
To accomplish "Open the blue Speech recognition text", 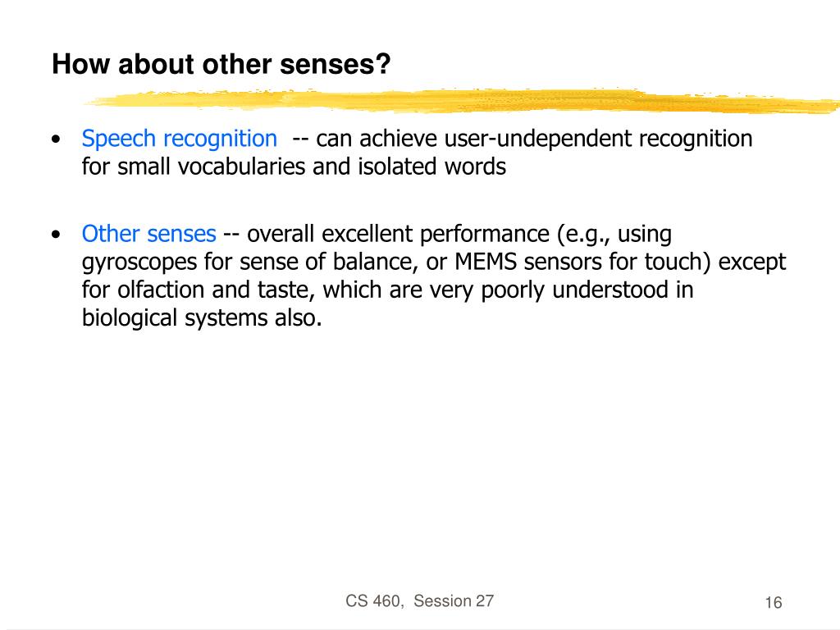I will pos(180,139).
